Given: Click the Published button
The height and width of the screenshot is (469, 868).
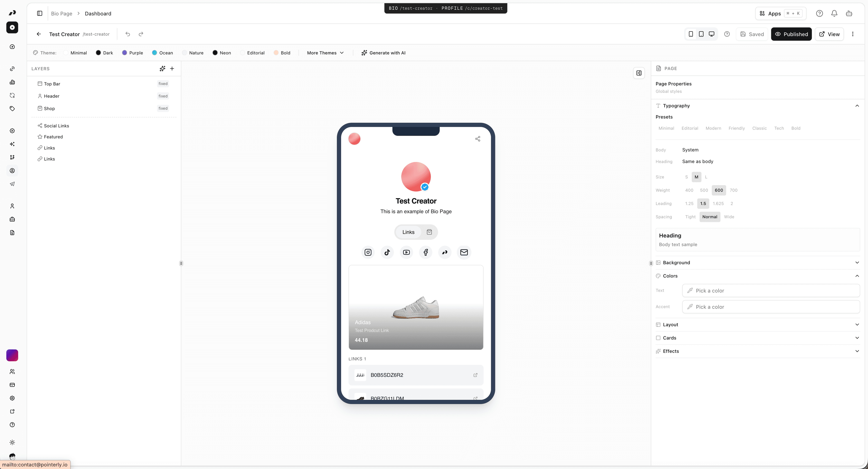Looking at the screenshot, I should click(792, 34).
